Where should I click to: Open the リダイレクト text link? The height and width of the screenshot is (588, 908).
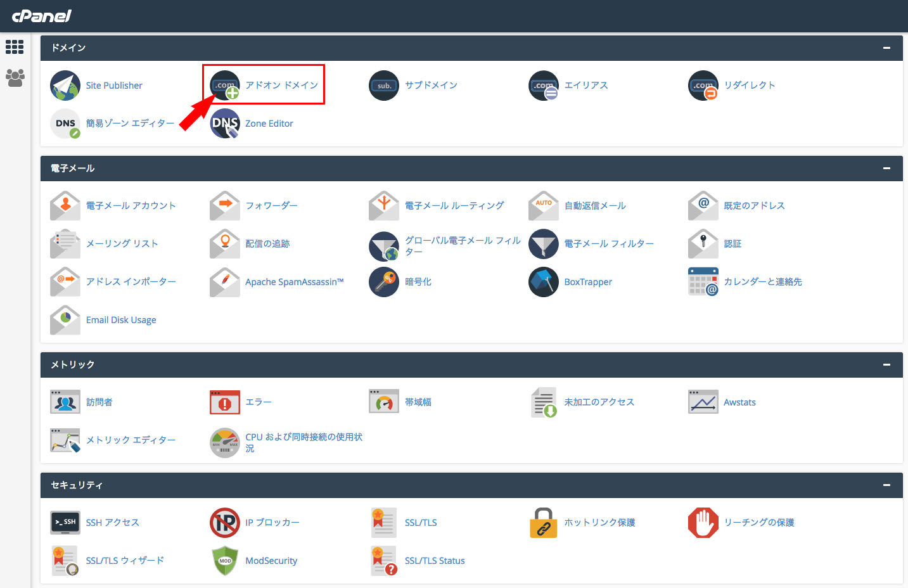tap(750, 86)
